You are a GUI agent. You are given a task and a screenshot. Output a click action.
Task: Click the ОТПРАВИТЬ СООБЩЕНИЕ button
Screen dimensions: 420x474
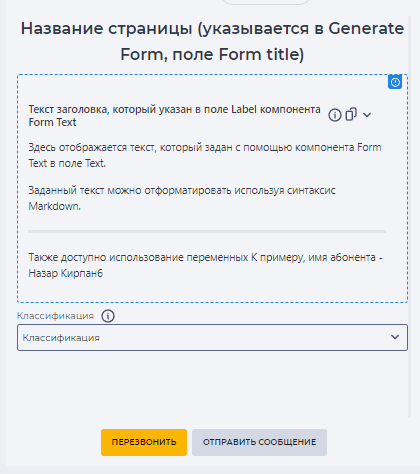(259, 442)
